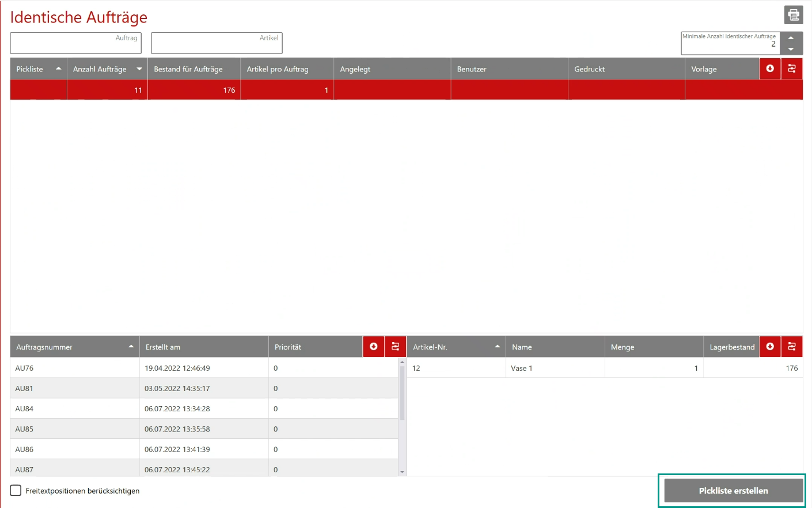
Task: Click the printer icon at top right
Action: pos(794,15)
